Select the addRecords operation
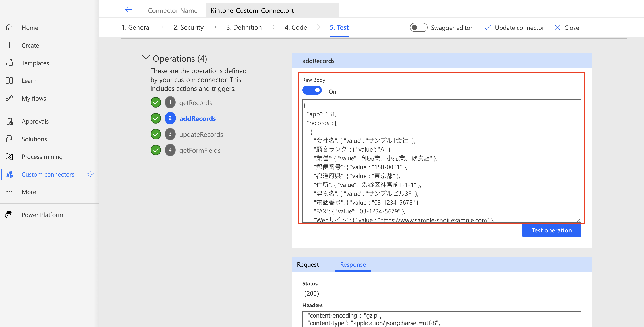This screenshot has height=327, width=644. (197, 118)
